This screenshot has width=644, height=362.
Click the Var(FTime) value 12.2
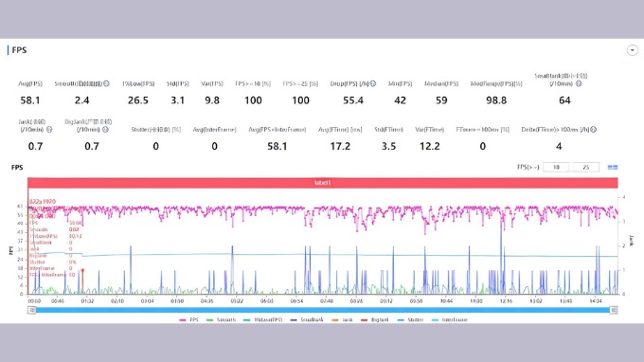[430, 146]
